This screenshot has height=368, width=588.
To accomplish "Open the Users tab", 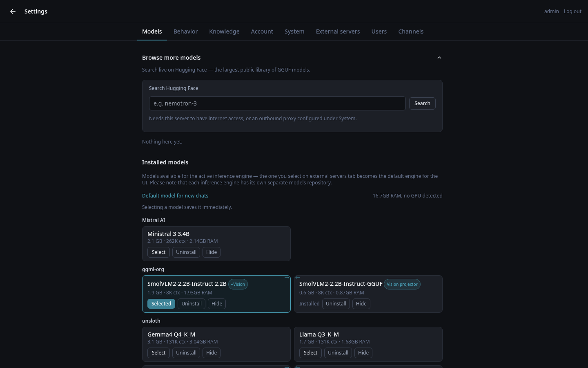I will [x=379, y=31].
